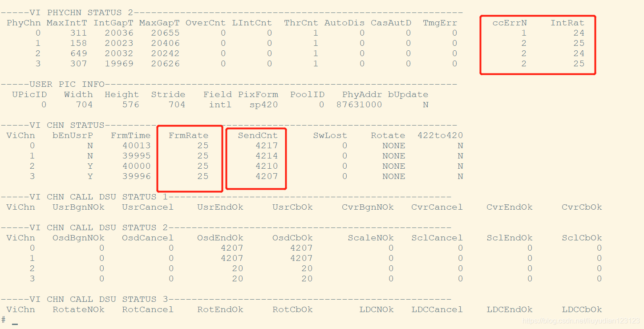Screen dimensions: 644x329
Task: Select SendCnt value 4210
Action: pyautogui.click(x=267, y=166)
